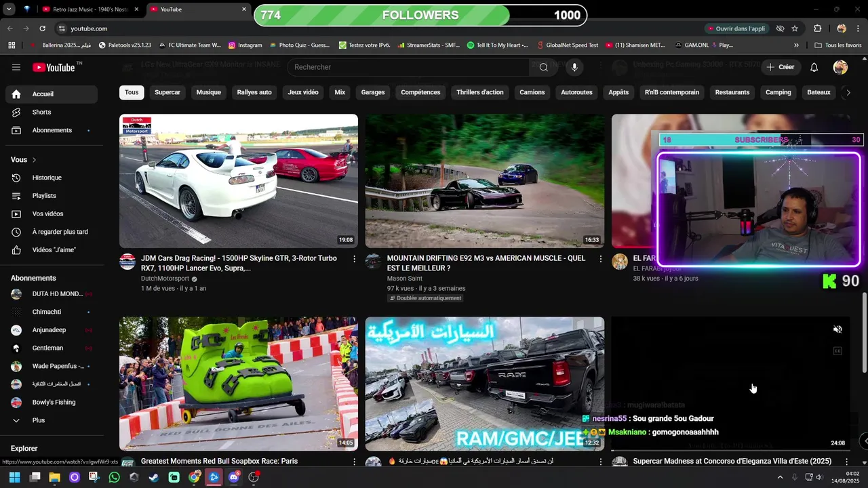Open the Anjunadeep subscription
This screenshot has height=488, width=868.
click(x=52, y=330)
